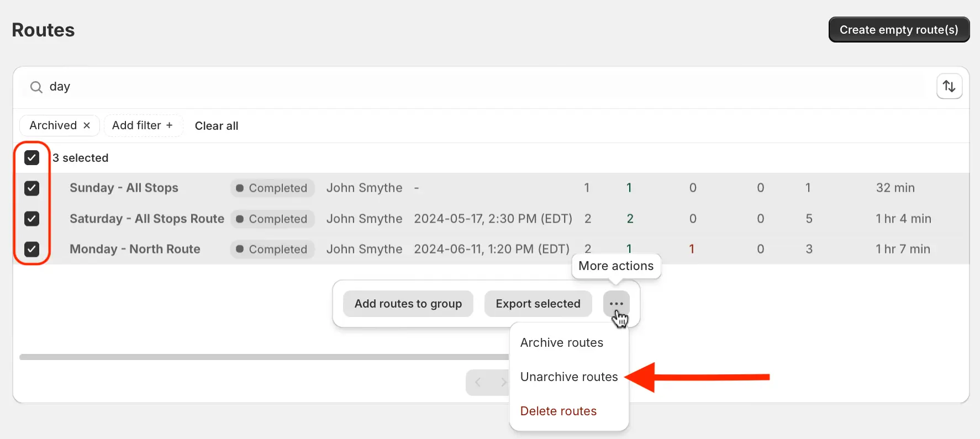Click the date 2024-06-11, 1:20 PM (EDT)

[492, 249]
